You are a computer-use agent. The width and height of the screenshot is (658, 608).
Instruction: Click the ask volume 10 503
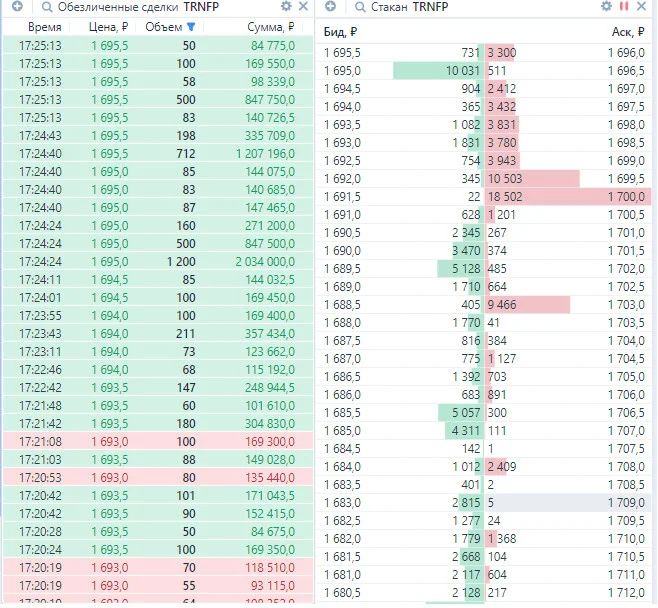coord(505,179)
